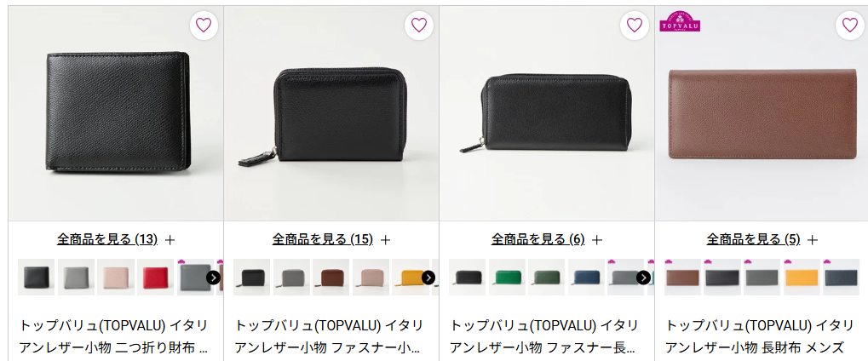
Task: Click heart icon on brown long wallet
Action: click(850, 25)
